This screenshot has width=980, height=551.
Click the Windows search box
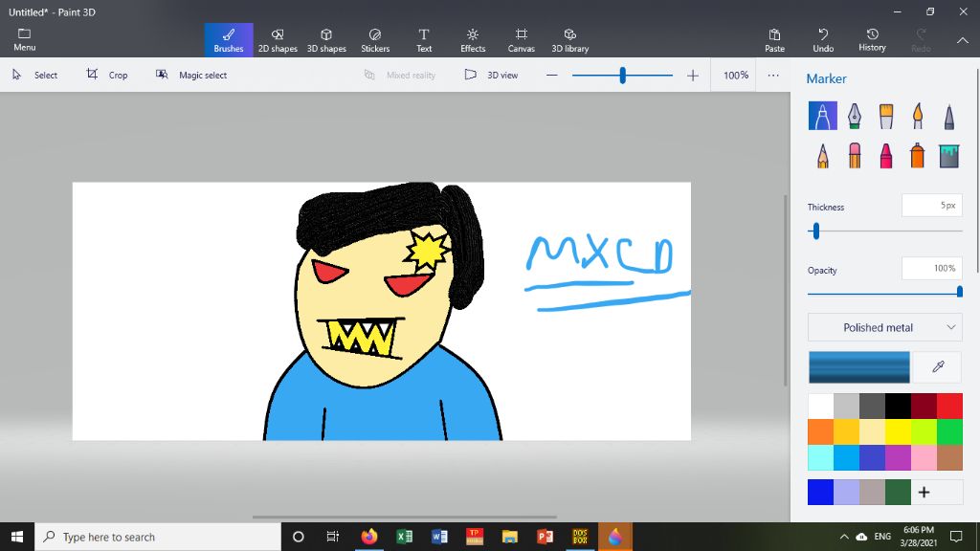pyautogui.click(x=158, y=537)
